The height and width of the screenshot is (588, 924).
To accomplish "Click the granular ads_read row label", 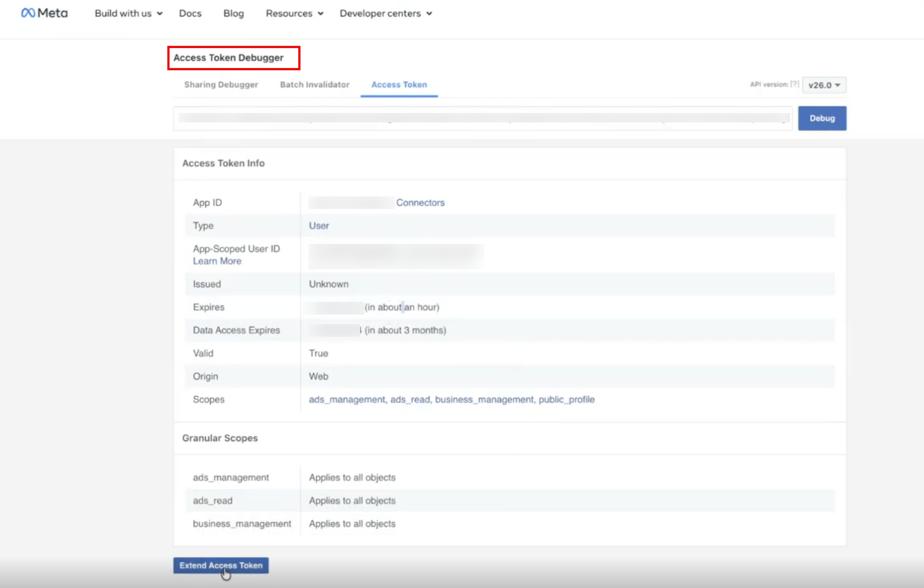I will point(212,501).
